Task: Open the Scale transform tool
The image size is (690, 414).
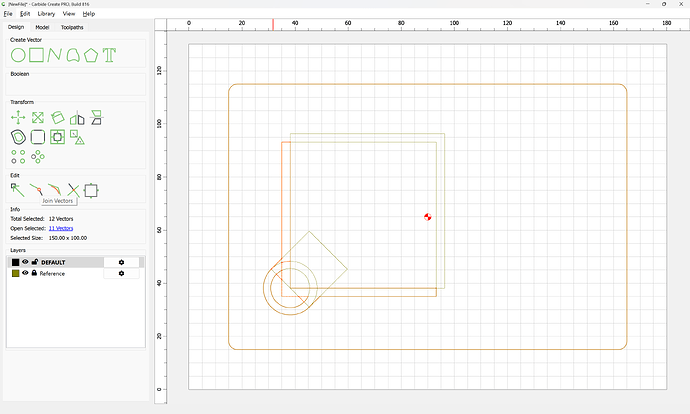Action: [38, 117]
